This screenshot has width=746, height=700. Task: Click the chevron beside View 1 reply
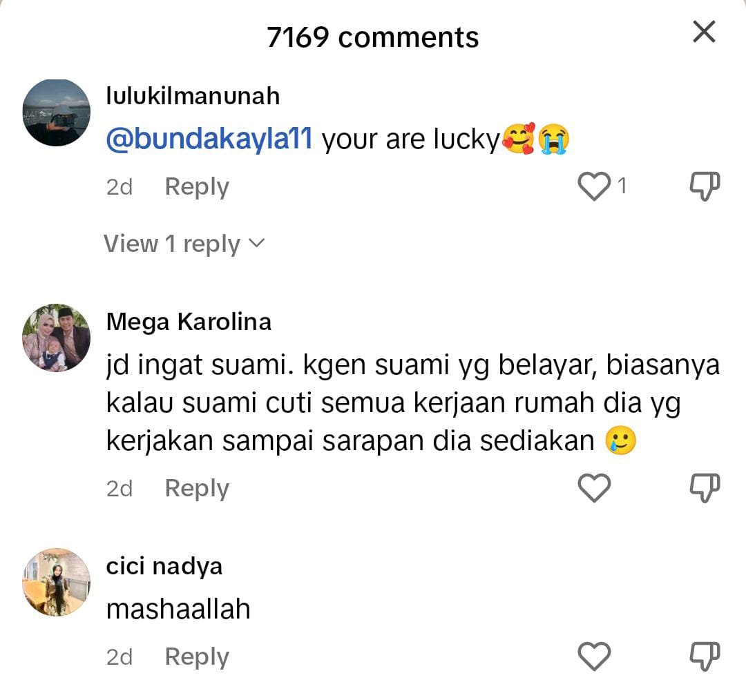(x=256, y=244)
